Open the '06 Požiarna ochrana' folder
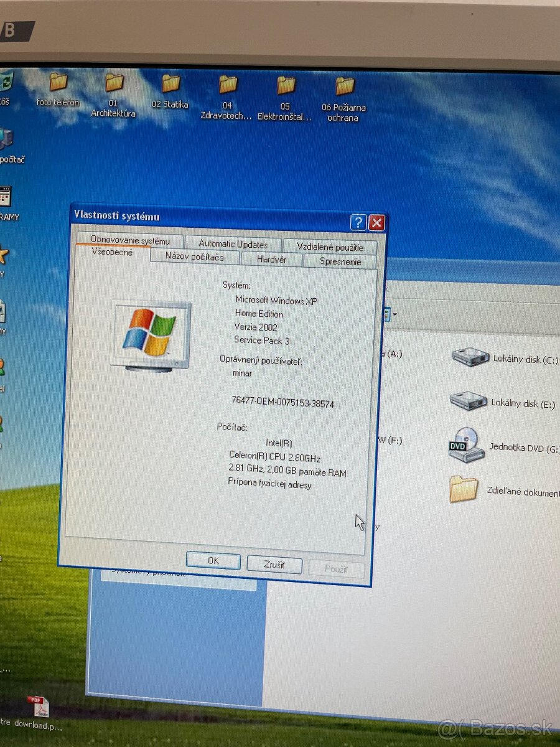 pos(343,87)
